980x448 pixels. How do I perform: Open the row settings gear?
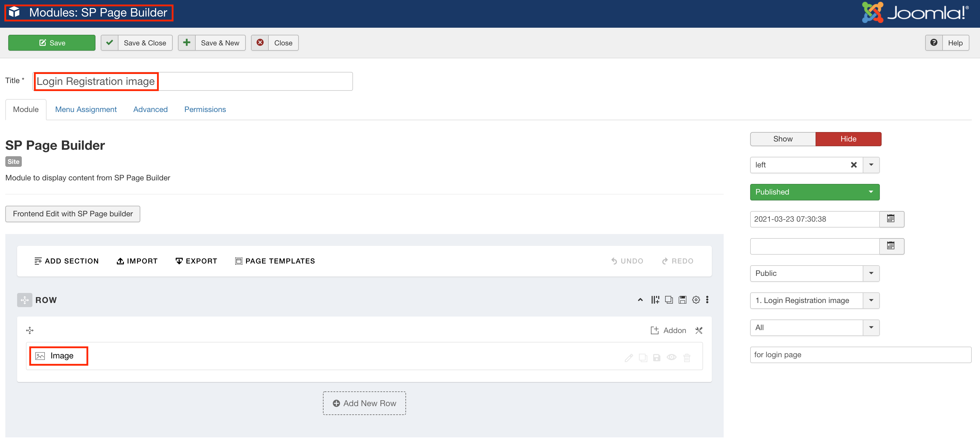(696, 300)
